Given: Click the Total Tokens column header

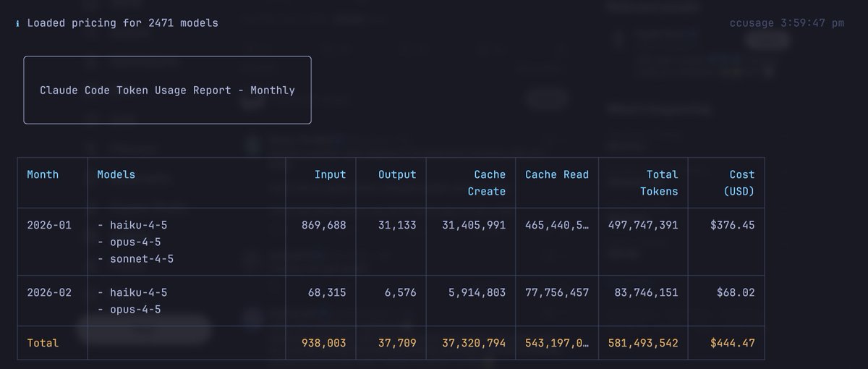Looking at the screenshot, I should click(659, 183).
